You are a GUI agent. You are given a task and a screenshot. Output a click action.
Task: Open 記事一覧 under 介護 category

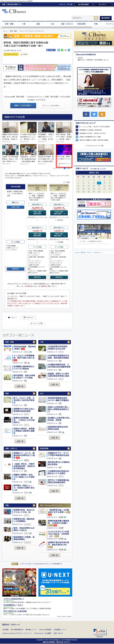click(x=54, y=385)
